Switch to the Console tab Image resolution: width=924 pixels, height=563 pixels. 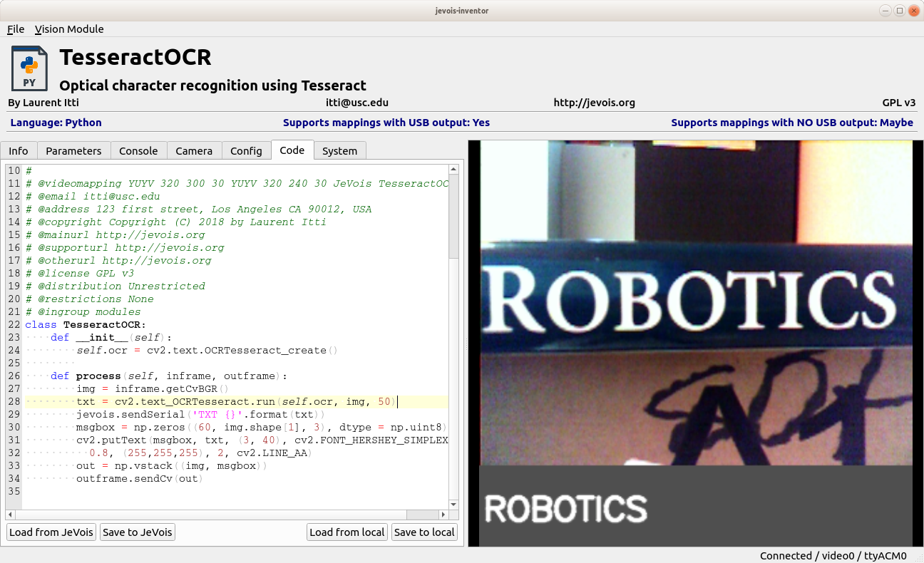(138, 150)
